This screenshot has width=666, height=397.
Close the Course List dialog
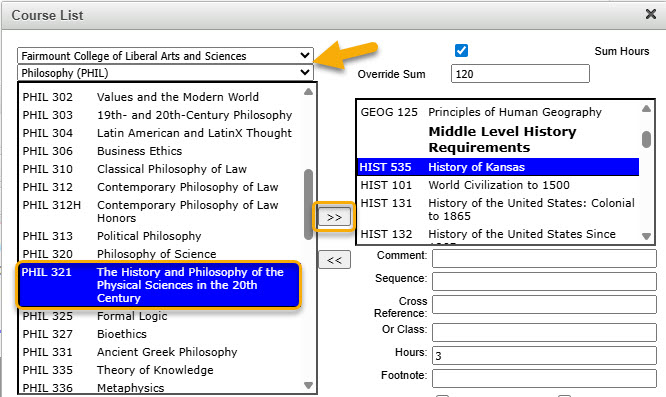[x=651, y=14]
